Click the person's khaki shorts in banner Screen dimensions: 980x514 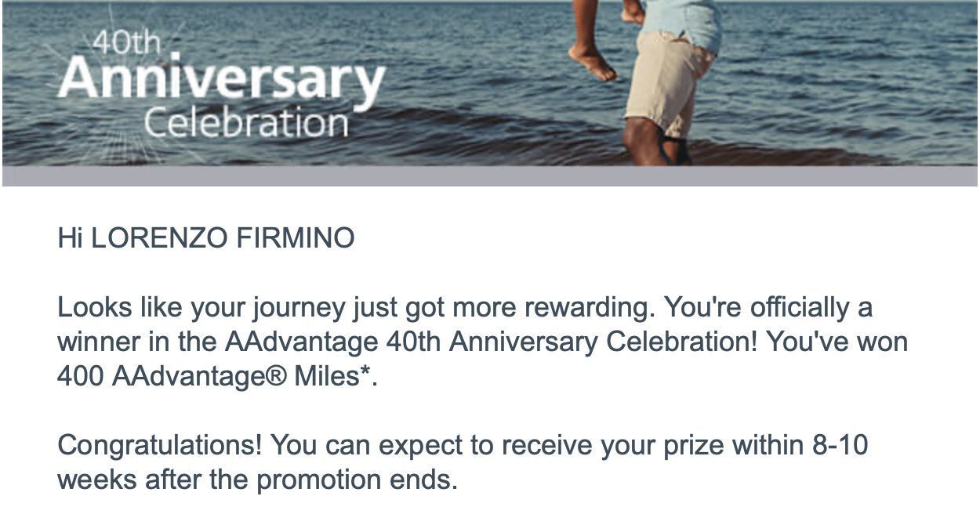click(670, 82)
